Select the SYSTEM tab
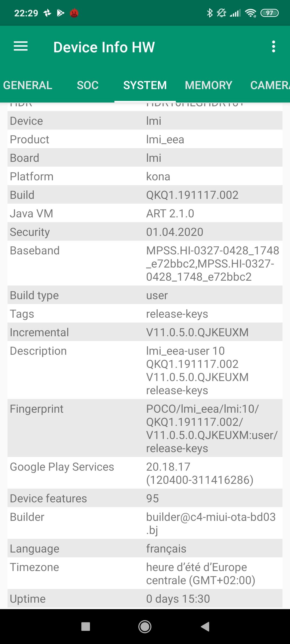 pyautogui.click(x=145, y=85)
